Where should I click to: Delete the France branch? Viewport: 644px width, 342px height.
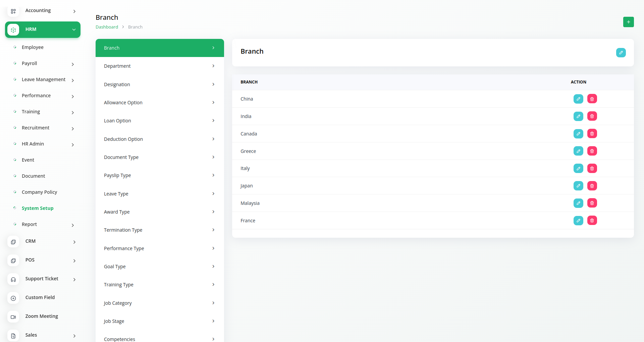coord(592,221)
